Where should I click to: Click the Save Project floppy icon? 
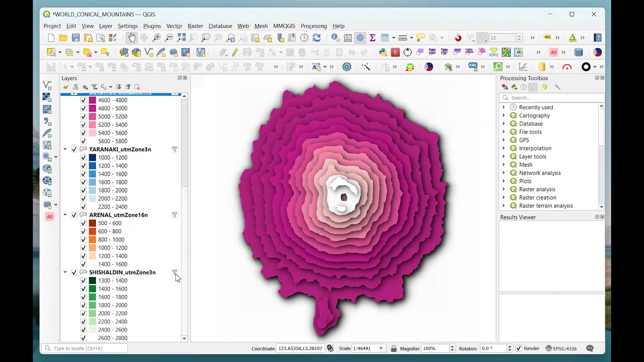coord(76,38)
